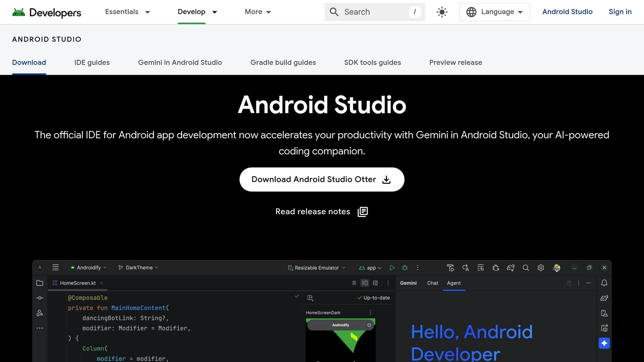Open the IDE Settings gear icon

click(x=541, y=268)
